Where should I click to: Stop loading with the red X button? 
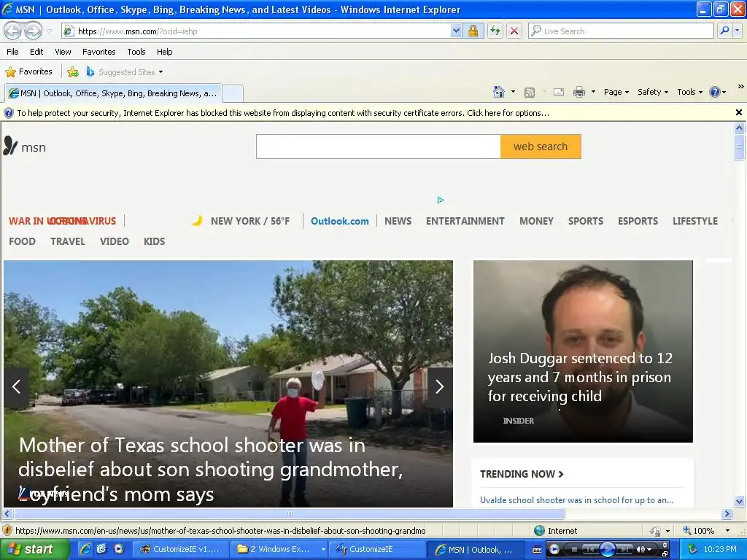[x=514, y=31]
